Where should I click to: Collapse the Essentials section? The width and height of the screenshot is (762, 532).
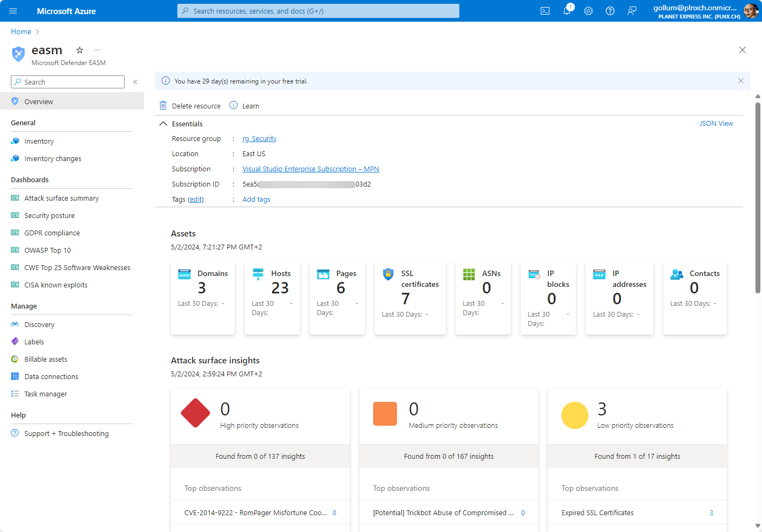tap(163, 124)
